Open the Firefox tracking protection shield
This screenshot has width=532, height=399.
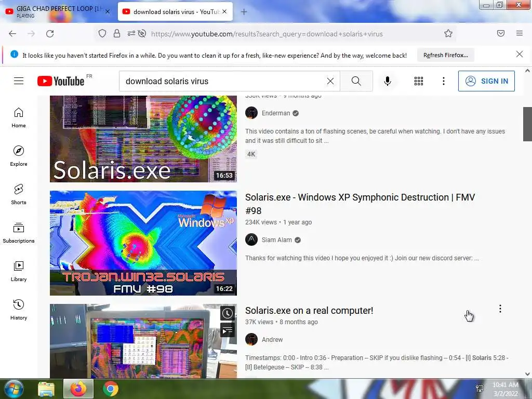pos(102,33)
